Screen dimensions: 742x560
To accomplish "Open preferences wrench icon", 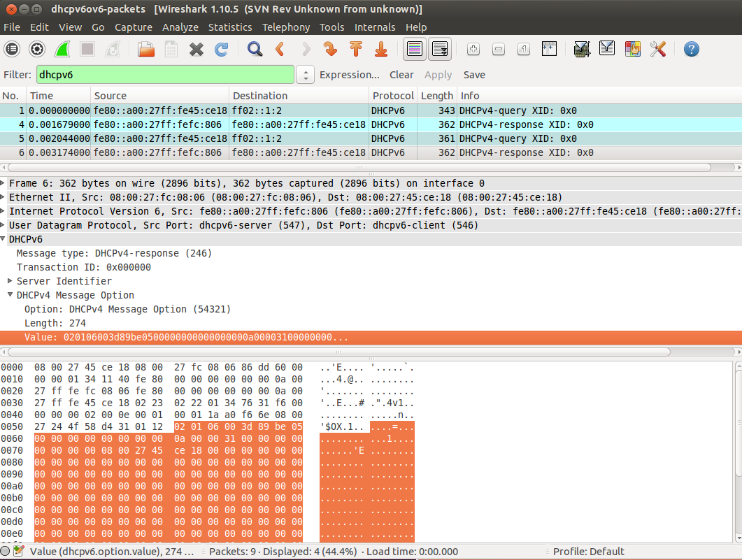I will [658, 49].
